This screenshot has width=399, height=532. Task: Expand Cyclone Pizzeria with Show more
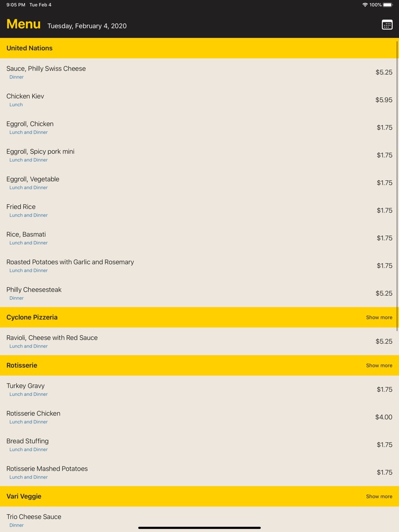point(379,317)
